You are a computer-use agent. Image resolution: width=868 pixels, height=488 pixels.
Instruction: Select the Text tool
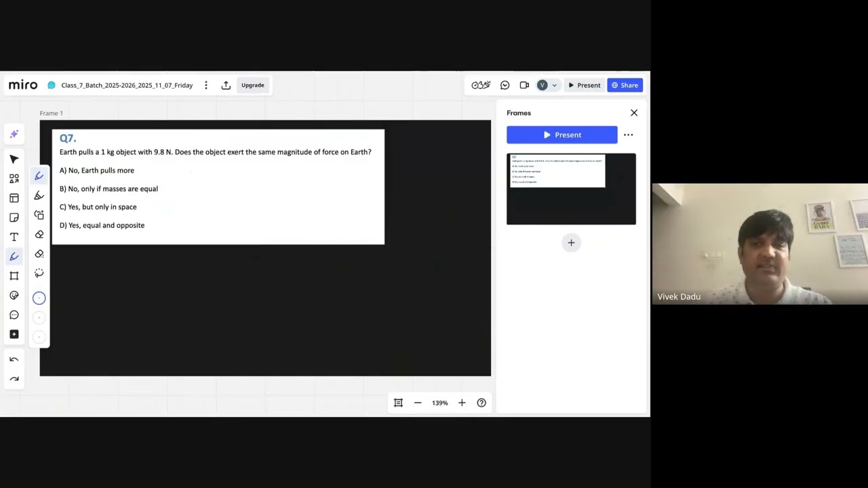(x=14, y=237)
